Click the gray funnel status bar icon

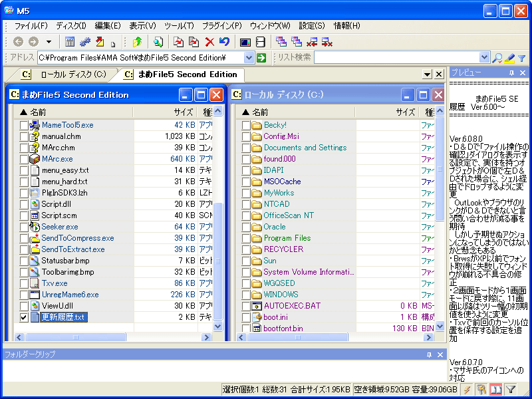(511, 390)
